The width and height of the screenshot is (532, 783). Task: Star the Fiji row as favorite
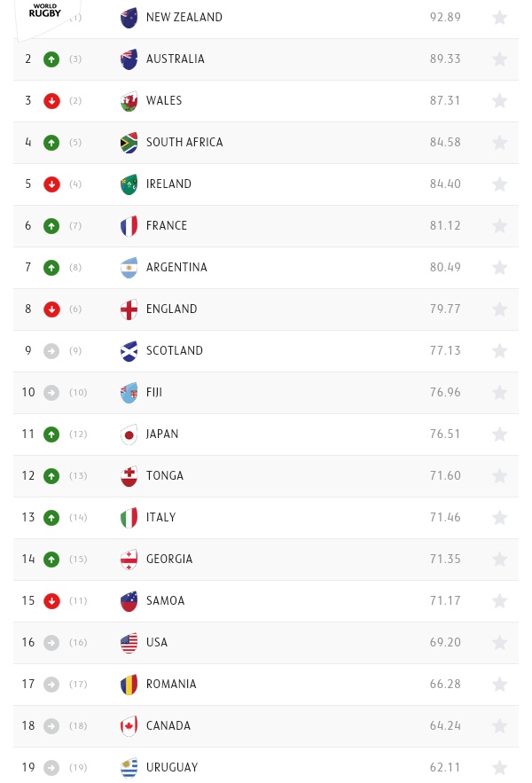499,393
